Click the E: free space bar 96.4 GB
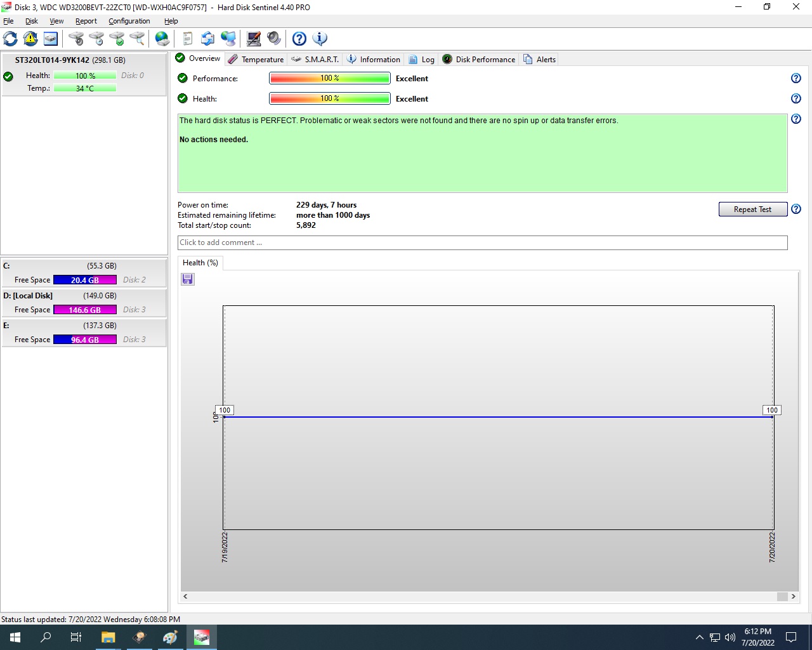The width and height of the screenshot is (812, 650). point(85,340)
